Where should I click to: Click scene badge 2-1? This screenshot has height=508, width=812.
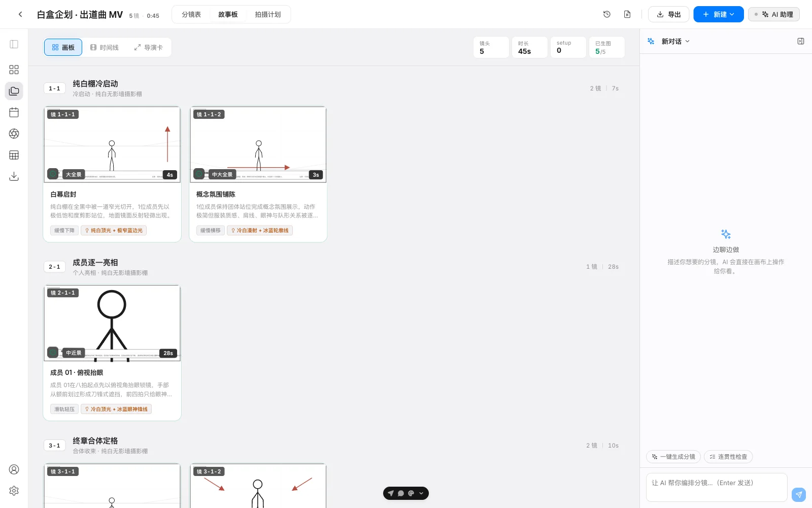click(x=54, y=267)
